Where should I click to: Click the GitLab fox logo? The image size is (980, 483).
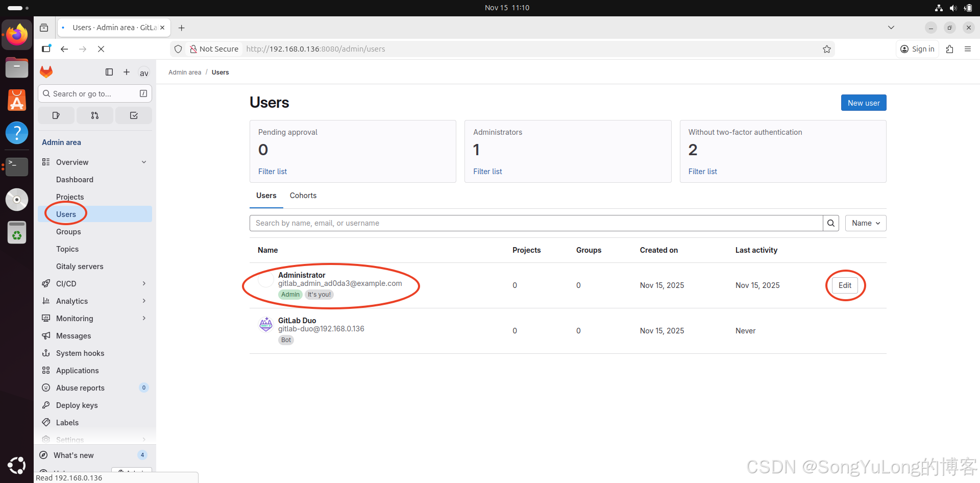click(46, 72)
